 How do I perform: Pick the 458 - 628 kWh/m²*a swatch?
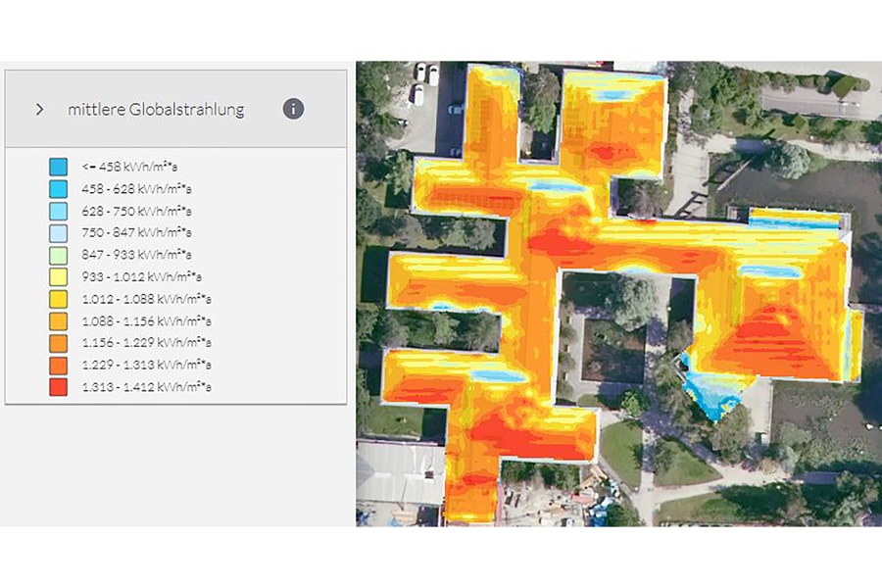tap(59, 188)
